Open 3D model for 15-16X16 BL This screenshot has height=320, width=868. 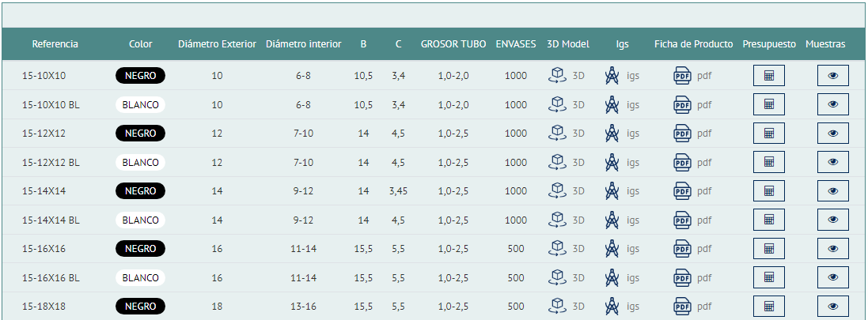coord(567,277)
